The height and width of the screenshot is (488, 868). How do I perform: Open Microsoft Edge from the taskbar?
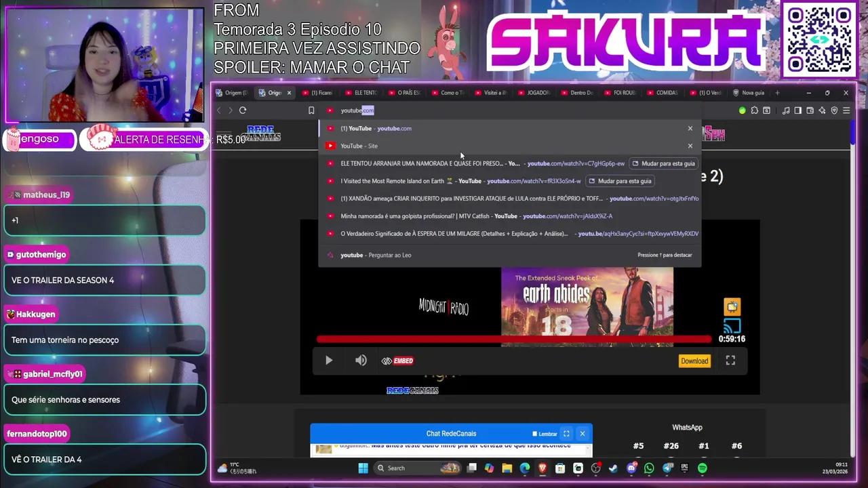tap(525, 468)
